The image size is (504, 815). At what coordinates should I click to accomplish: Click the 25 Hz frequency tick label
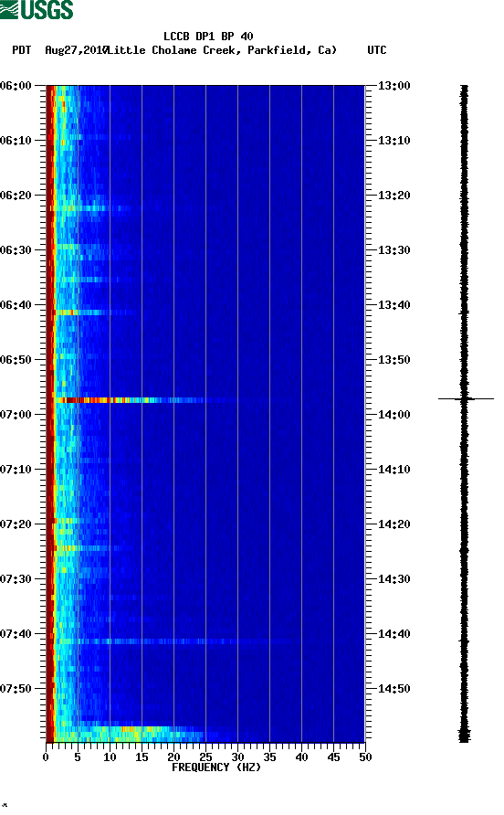click(x=205, y=757)
